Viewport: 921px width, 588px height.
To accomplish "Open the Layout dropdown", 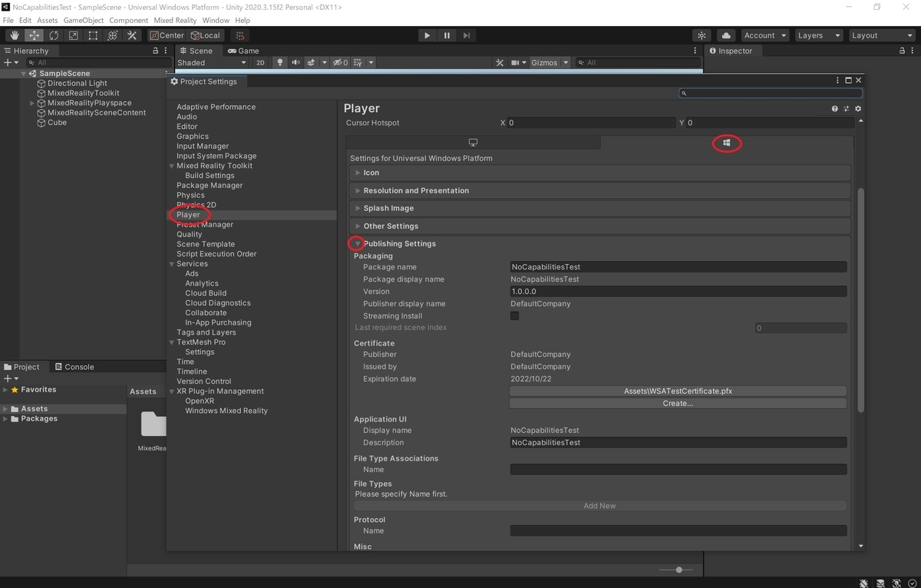I will pyautogui.click(x=881, y=35).
